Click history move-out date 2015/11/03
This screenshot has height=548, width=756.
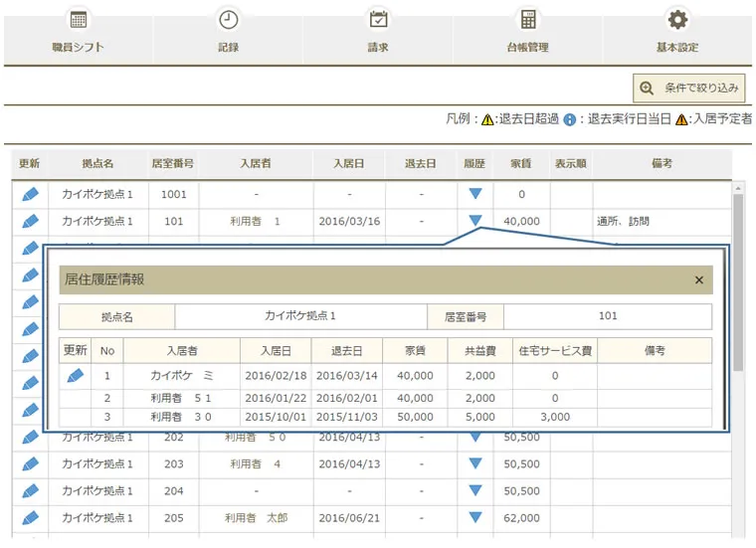(x=347, y=417)
